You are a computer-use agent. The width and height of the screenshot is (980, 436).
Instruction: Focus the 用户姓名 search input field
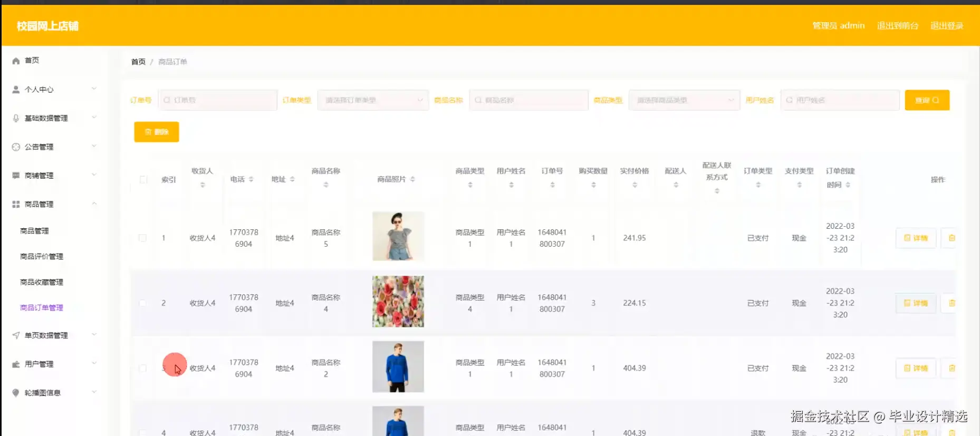(840, 100)
